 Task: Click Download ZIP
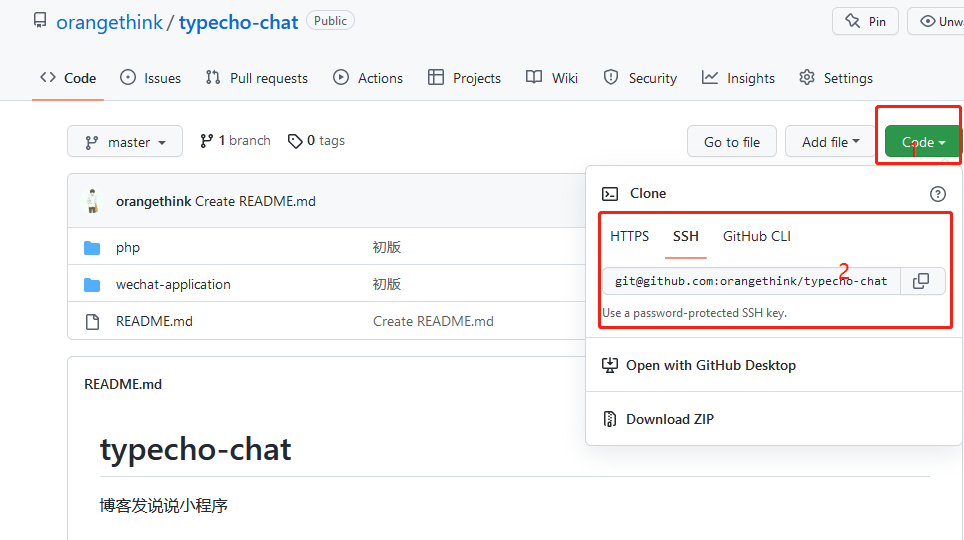coord(670,419)
